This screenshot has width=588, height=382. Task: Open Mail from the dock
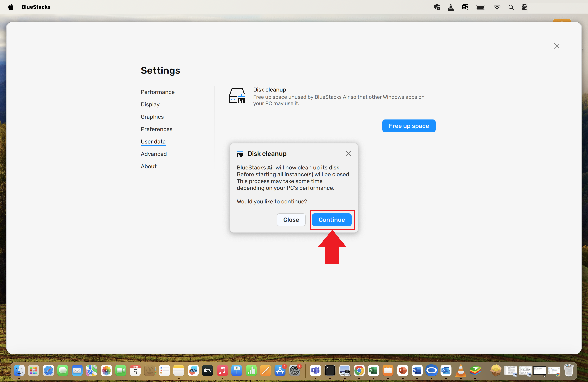pos(77,370)
